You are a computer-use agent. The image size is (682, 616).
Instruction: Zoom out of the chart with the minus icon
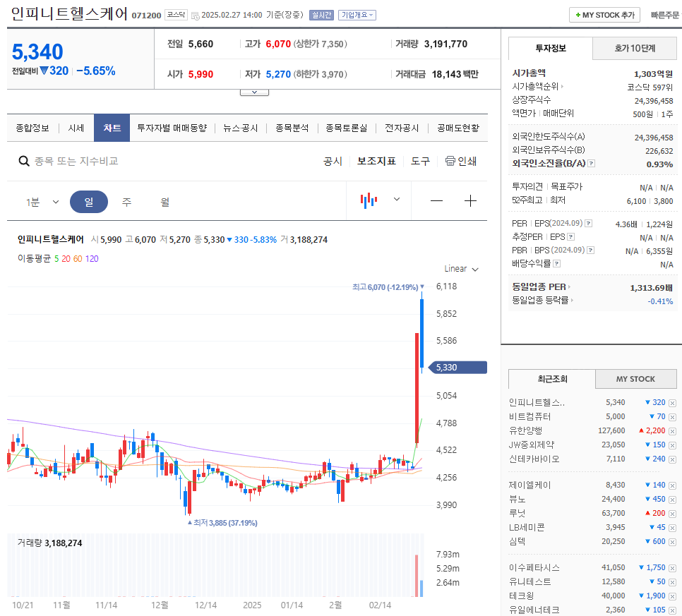point(436,200)
